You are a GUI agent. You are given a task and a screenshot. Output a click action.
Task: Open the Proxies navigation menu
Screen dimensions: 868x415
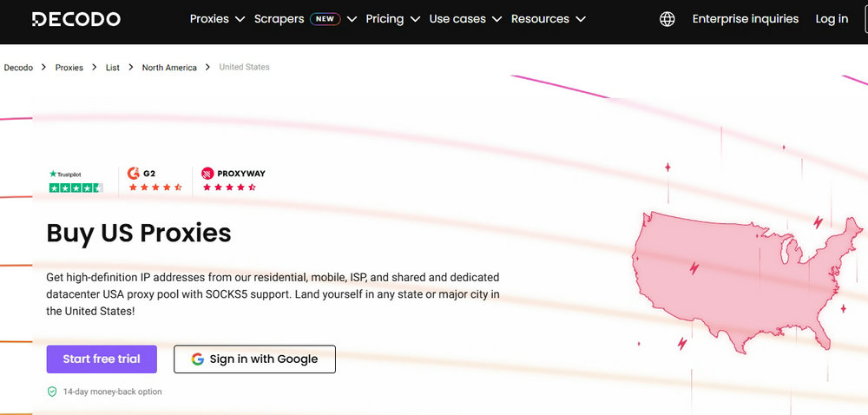pos(209,19)
